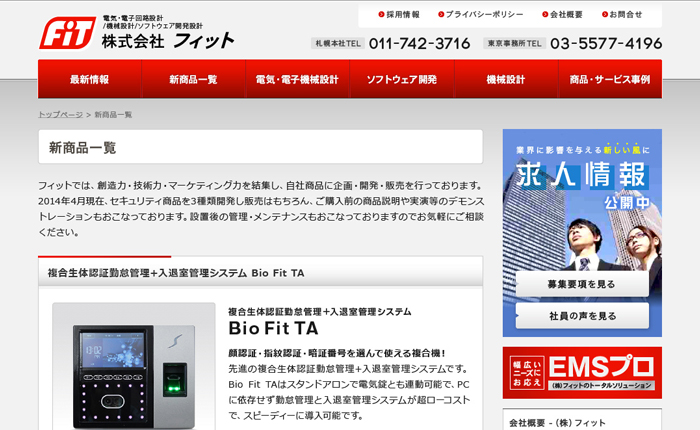Select 最新情報 in the red navigation bar
Screen dimensions: 700x430
pyautogui.click(x=90, y=79)
